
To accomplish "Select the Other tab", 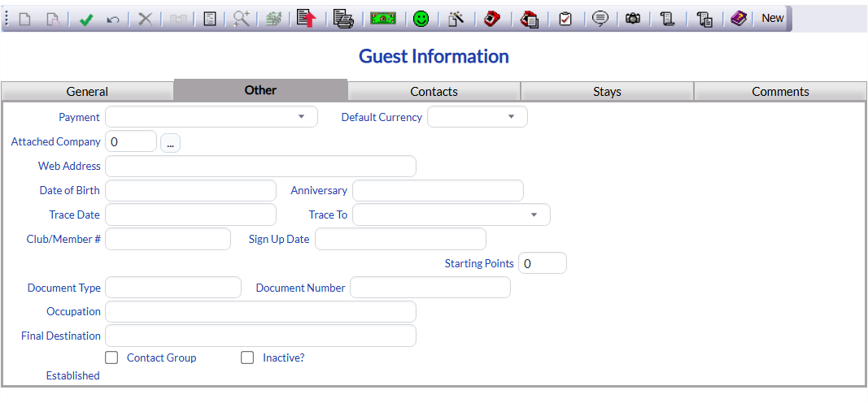I will (x=261, y=89).
